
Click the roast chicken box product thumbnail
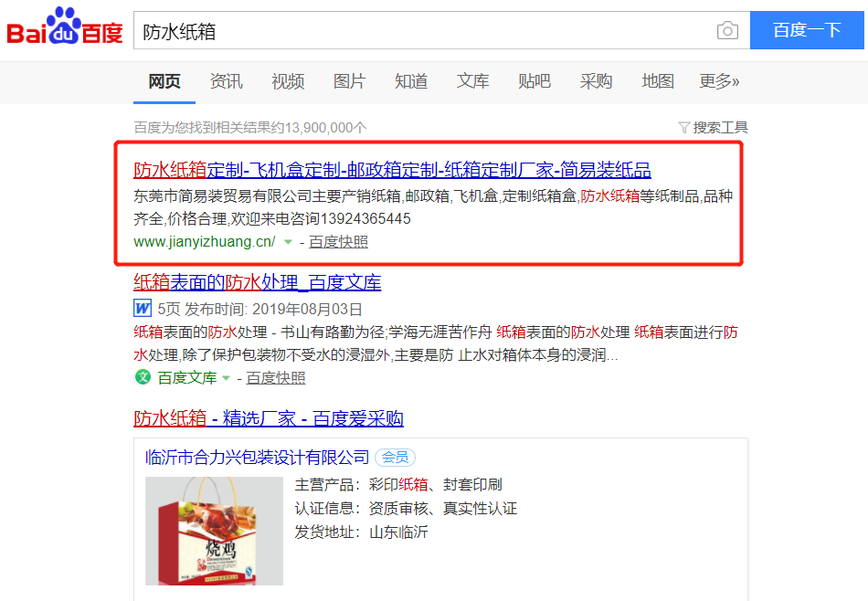coord(214,531)
